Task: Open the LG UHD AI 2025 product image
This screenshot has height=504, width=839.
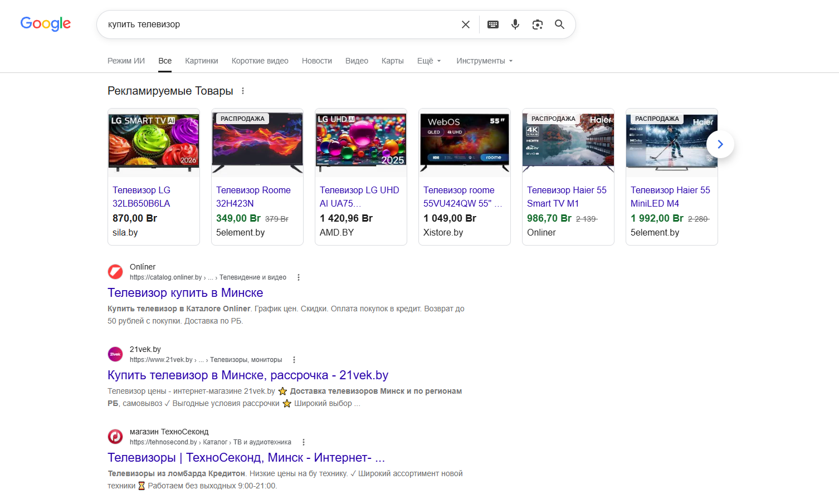Action: [361, 143]
